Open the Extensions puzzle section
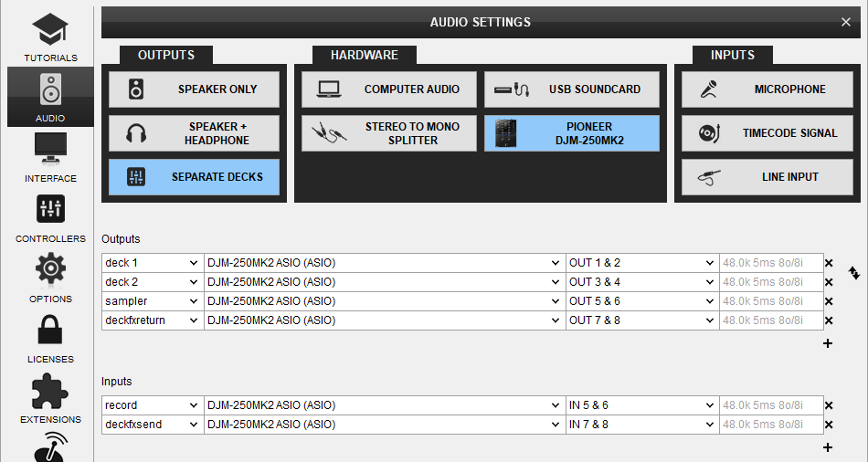The image size is (868, 462). [x=50, y=398]
